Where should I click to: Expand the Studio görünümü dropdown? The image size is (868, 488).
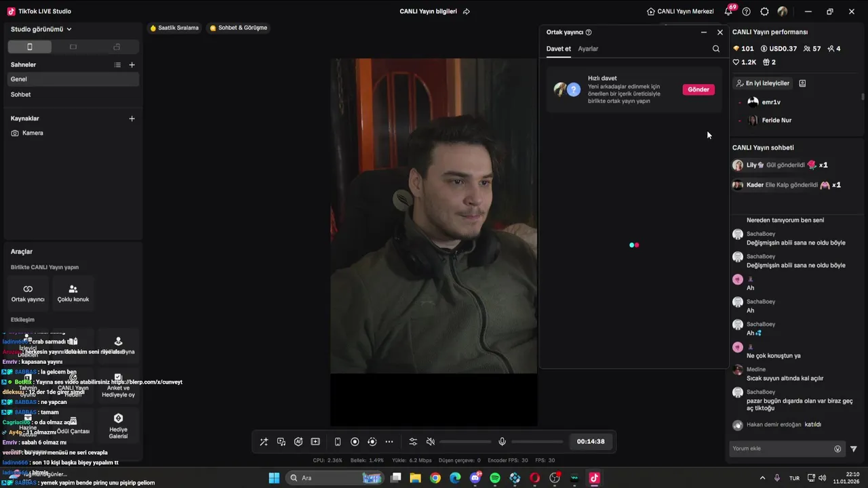(x=41, y=29)
